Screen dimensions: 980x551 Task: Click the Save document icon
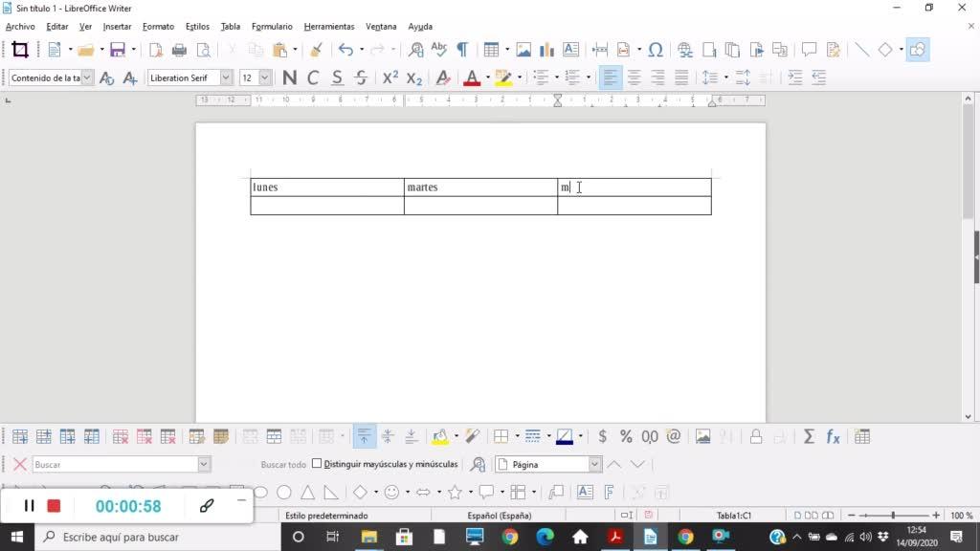coord(118,50)
